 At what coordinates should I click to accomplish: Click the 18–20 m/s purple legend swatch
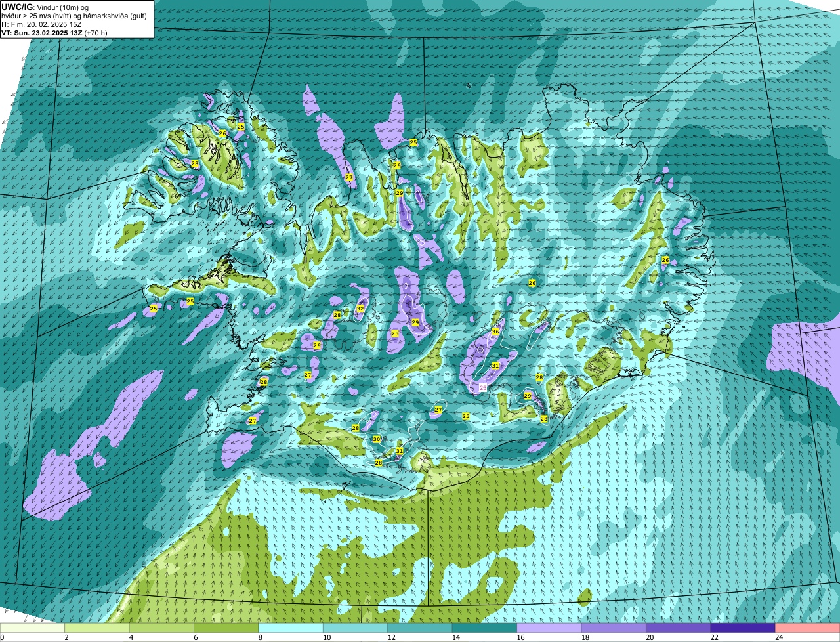pos(614,628)
